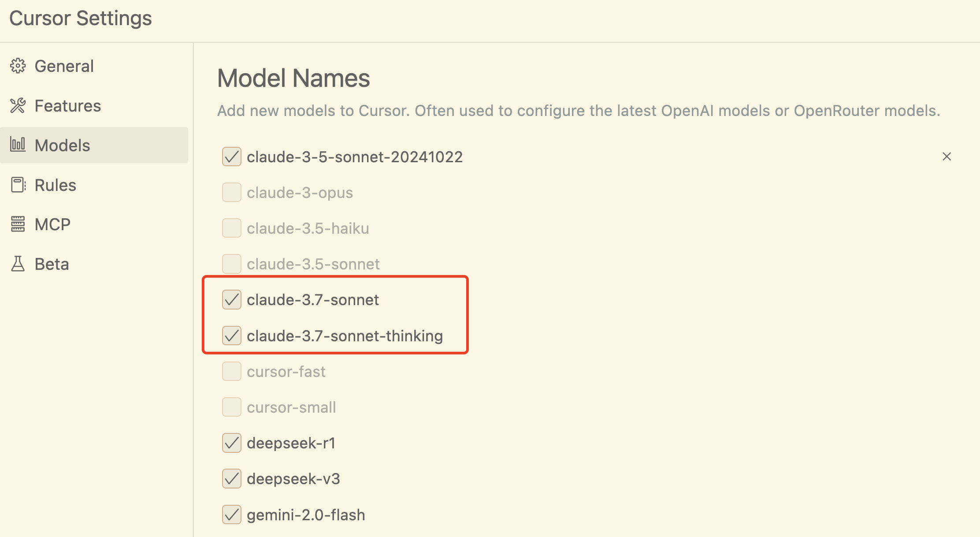Open the MCP settings section
980x537 pixels.
click(x=94, y=224)
